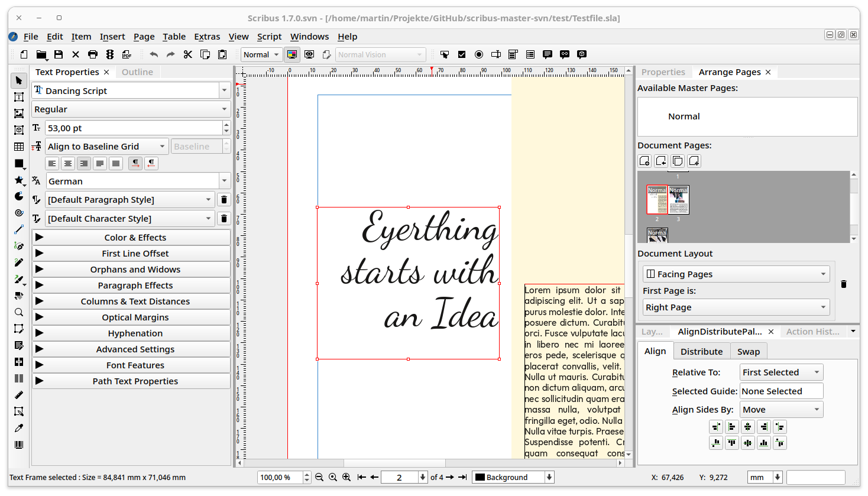Delete the paragraph style with trash icon
Viewport: 868px width, 496px height.
click(x=224, y=200)
